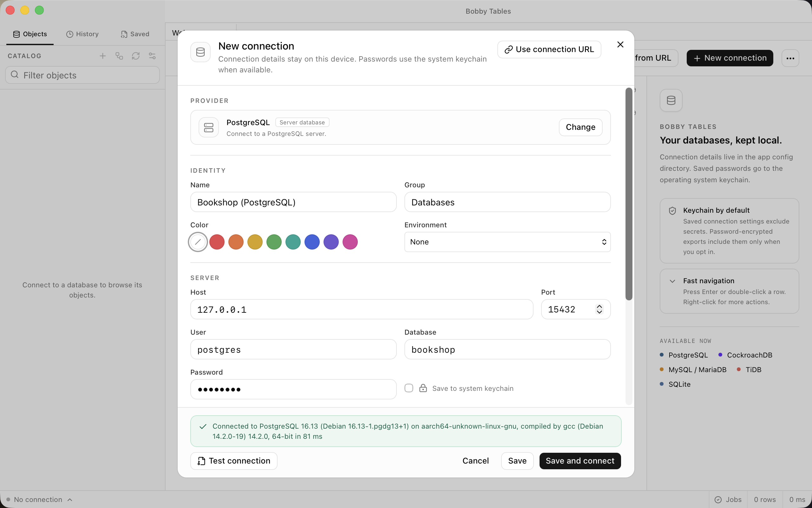Add a new catalog item with plus icon
The image size is (812, 508).
click(103, 56)
